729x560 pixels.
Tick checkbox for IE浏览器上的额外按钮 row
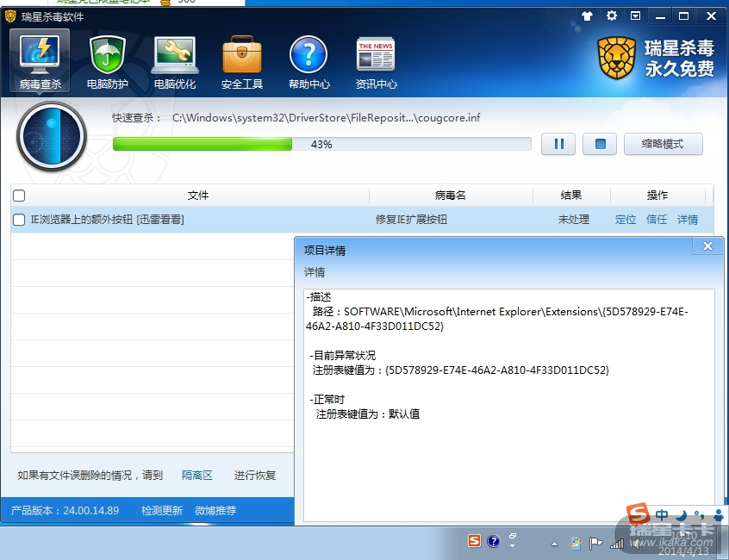[19, 220]
